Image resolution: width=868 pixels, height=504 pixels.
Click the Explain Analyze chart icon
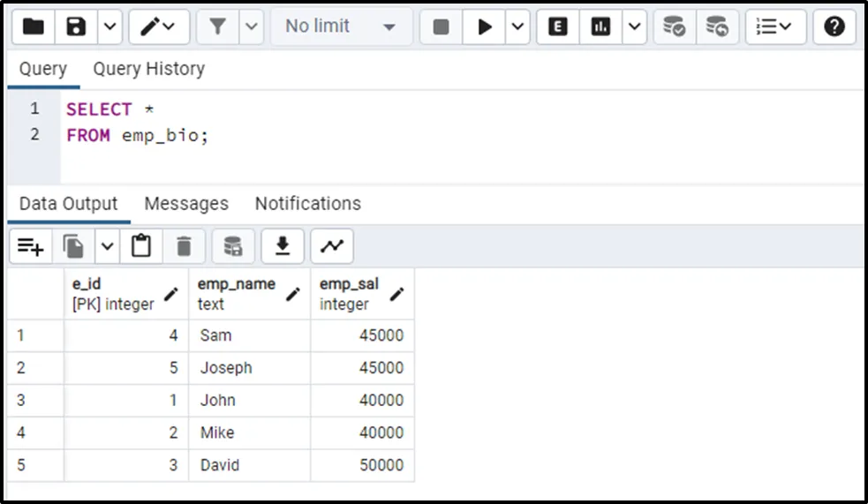pyautogui.click(x=601, y=26)
